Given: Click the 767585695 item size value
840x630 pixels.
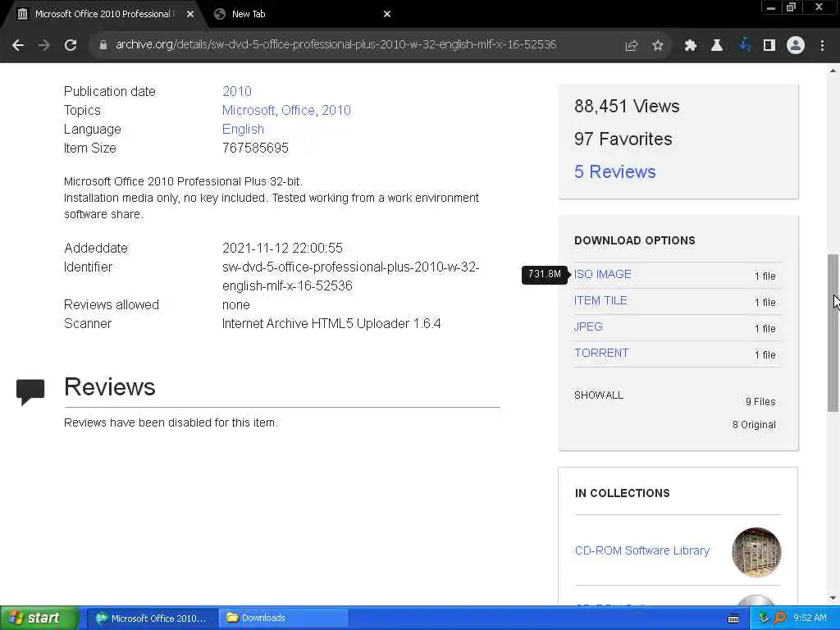Looking at the screenshot, I should (255, 148).
